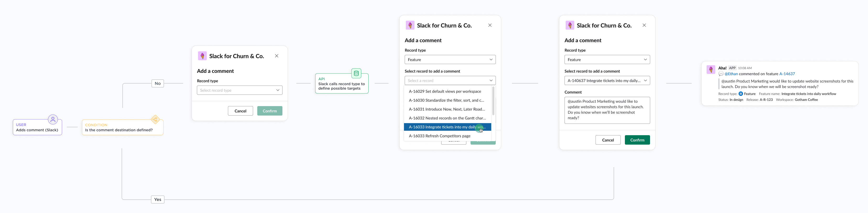Close the dialog that has the Comment field
The width and height of the screenshot is (868, 213).
[644, 25]
